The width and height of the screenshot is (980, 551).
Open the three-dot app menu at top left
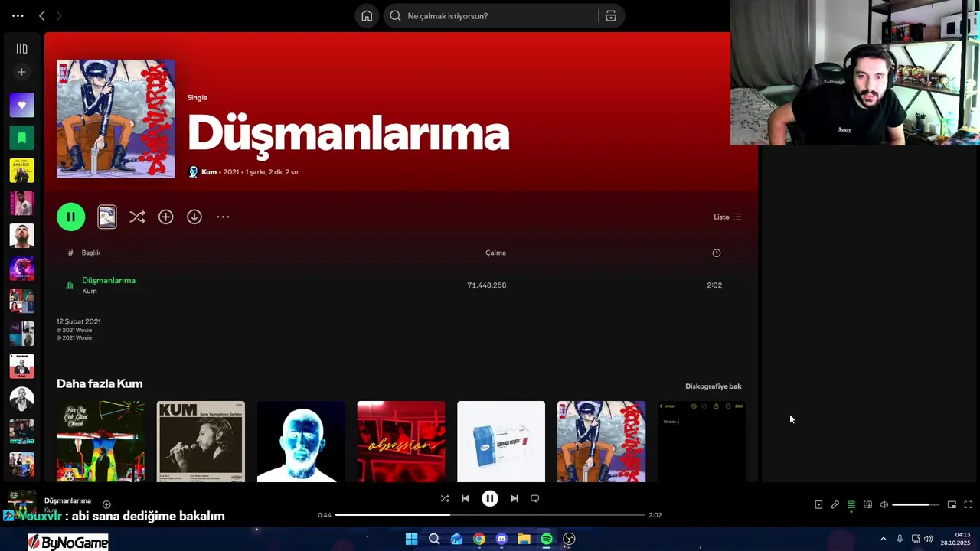(x=18, y=16)
